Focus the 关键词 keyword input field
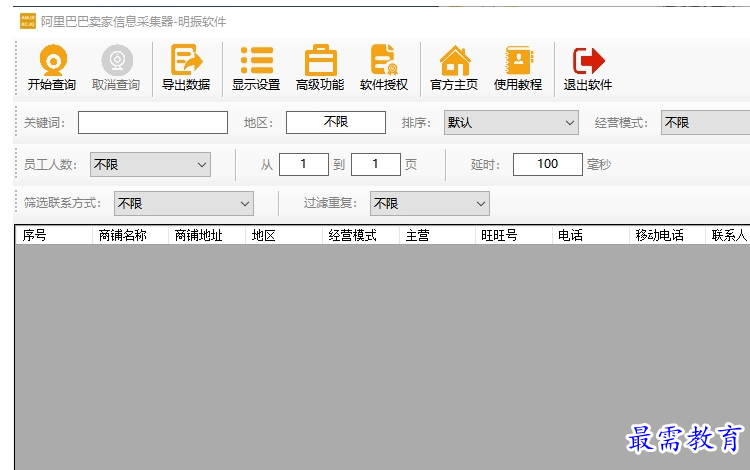Image resolution: width=750 pixels, height=470 pixels. [153, 122]
